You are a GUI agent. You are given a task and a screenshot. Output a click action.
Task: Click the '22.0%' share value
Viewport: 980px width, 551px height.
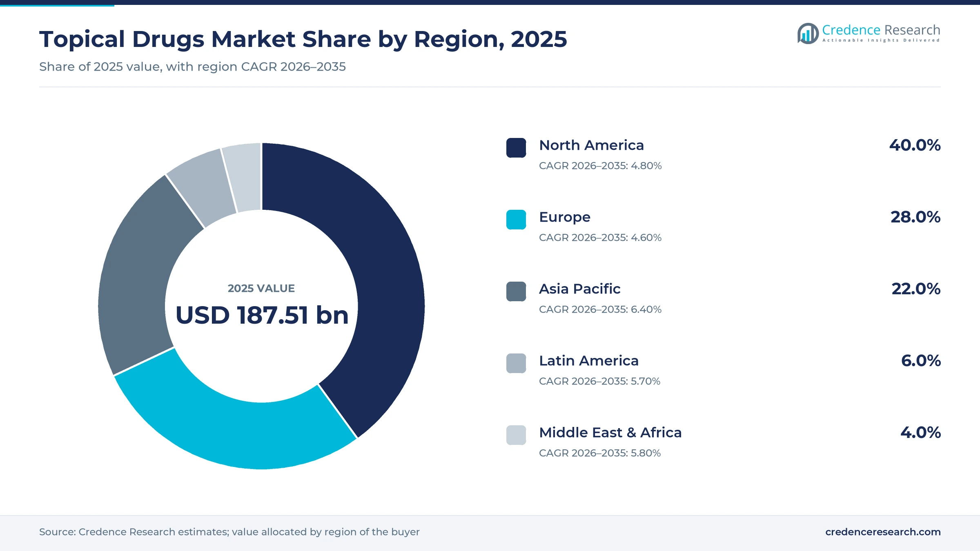click(x=916, y=289)
